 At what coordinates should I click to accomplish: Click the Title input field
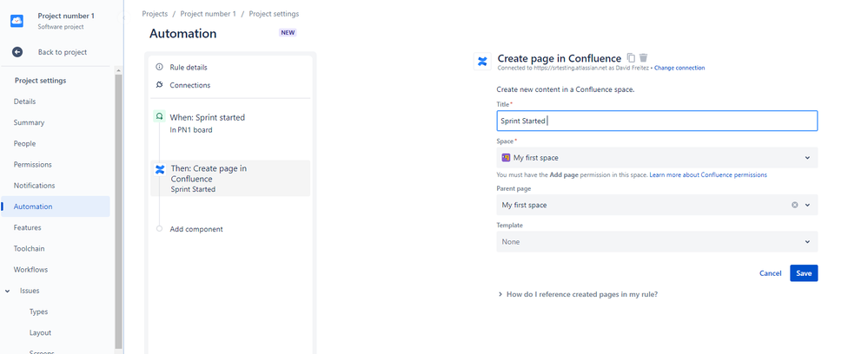pyautogui.click(x=657, y=121)
